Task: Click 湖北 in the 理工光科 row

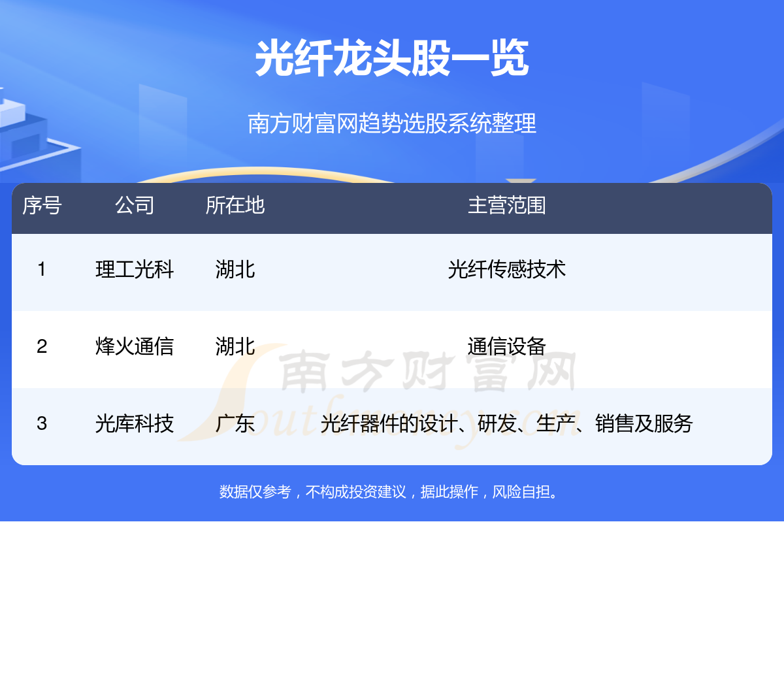Action: 235,269
